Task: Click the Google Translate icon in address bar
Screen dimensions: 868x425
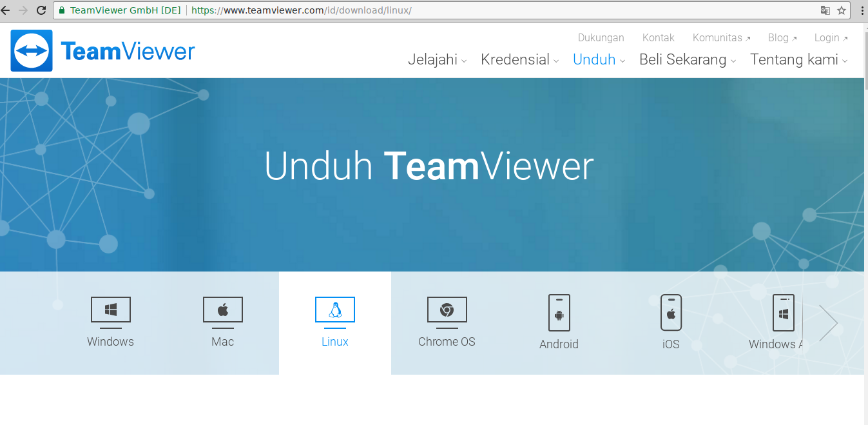Action: coord(826,10)
